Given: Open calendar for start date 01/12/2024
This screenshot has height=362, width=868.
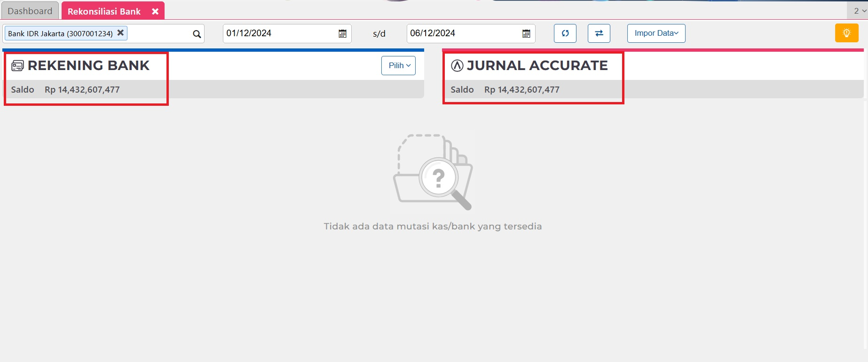Looking at the screenshot, I should point(342,33).
